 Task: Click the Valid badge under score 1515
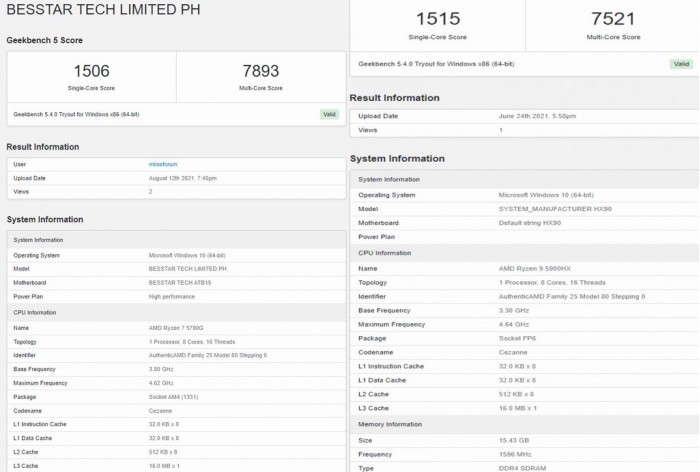pyautogui.click(x=680, y=64)
